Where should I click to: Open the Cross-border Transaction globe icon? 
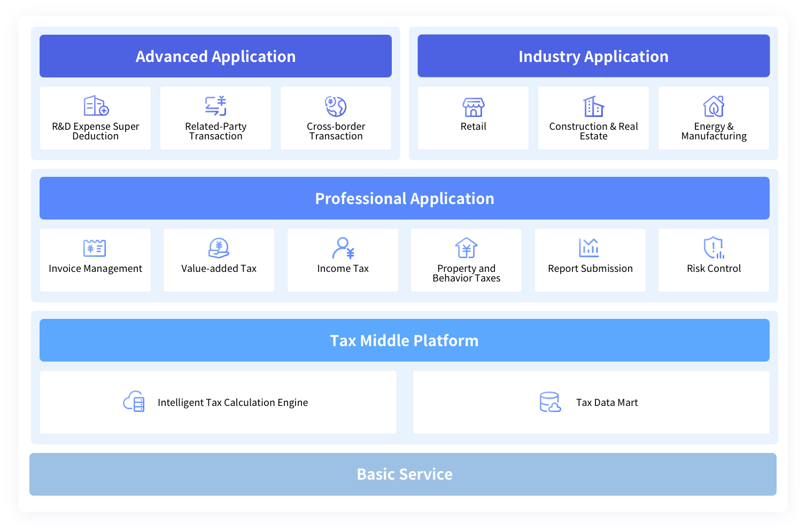(x=336, y=106)
